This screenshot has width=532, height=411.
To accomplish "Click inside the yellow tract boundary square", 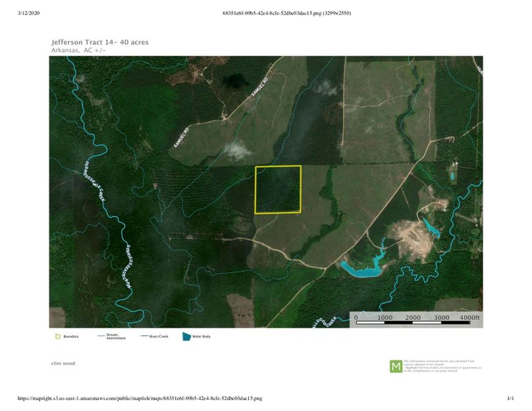I will pos(278,190).
